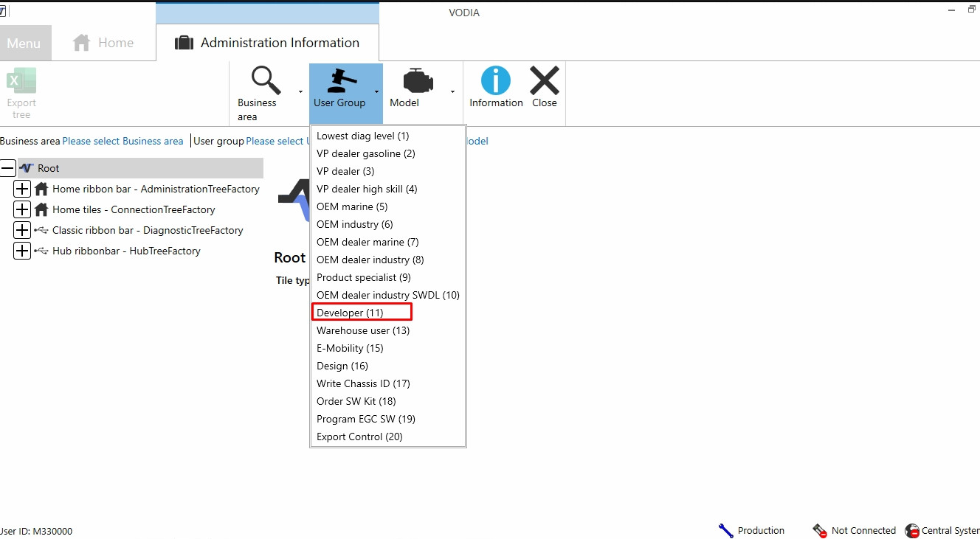Click the Home tab house icon
The image size is (980, 539).
(x=81, y=43)
